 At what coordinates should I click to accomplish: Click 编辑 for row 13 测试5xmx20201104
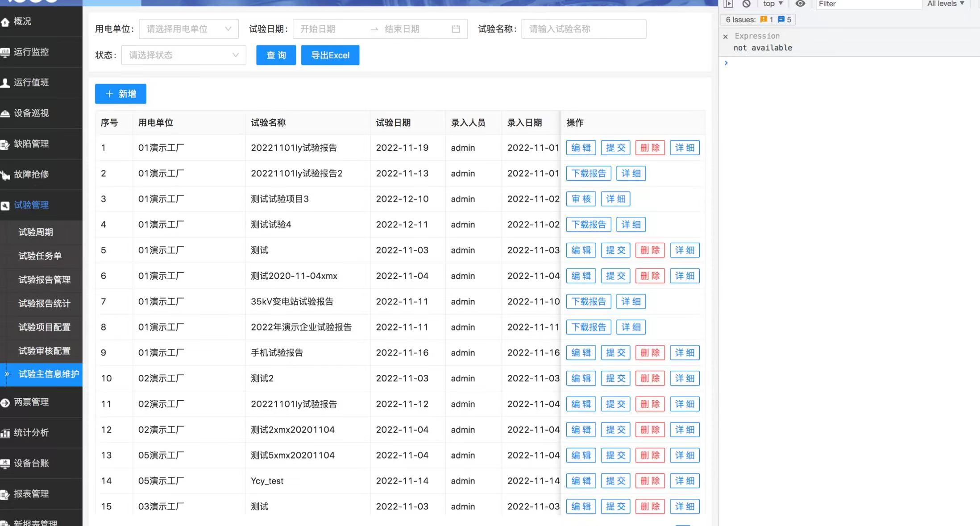tap(581, 456)
